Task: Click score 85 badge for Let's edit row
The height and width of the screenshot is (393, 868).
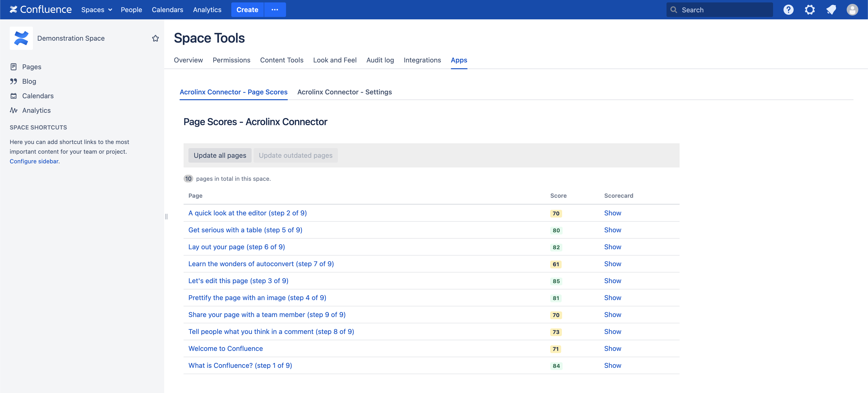Action: pyautogui.click(x=556, y=281)
